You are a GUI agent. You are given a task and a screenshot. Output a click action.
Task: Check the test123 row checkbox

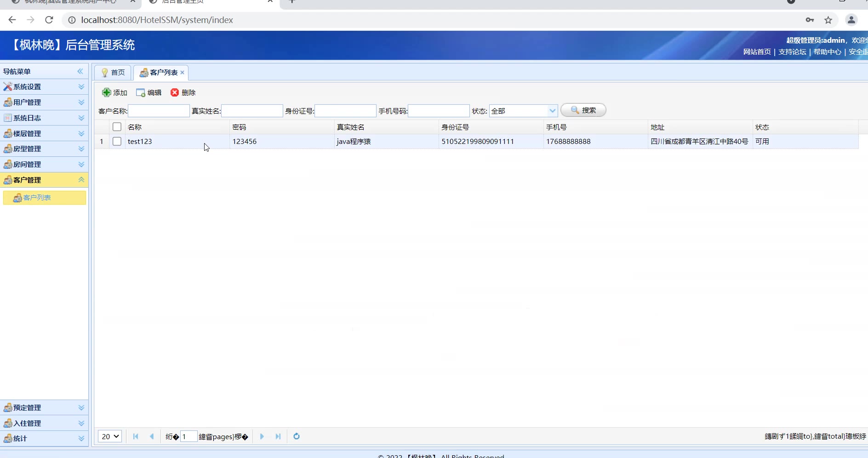pyautogui.click(x=117, y=141)
